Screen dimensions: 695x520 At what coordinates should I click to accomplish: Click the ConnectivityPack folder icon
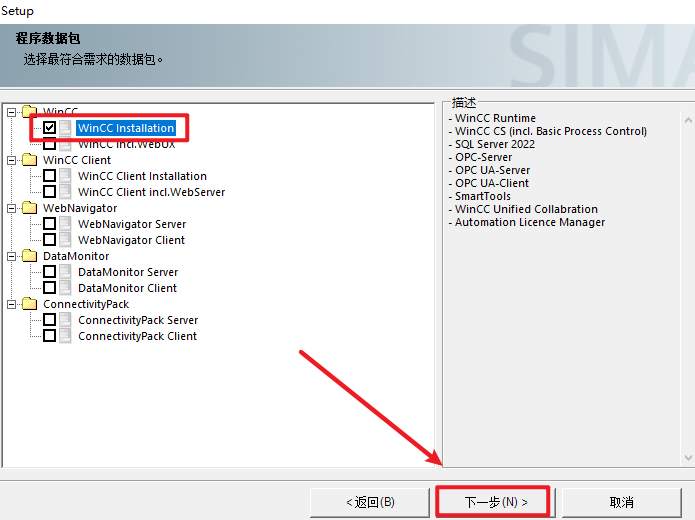[28, 304]
